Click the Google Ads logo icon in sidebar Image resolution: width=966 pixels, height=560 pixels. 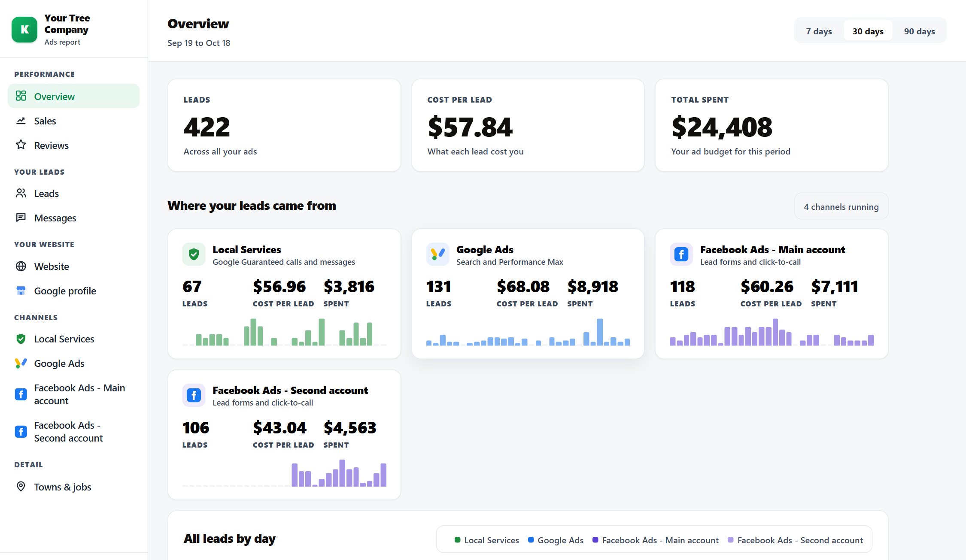coord(21,363)
